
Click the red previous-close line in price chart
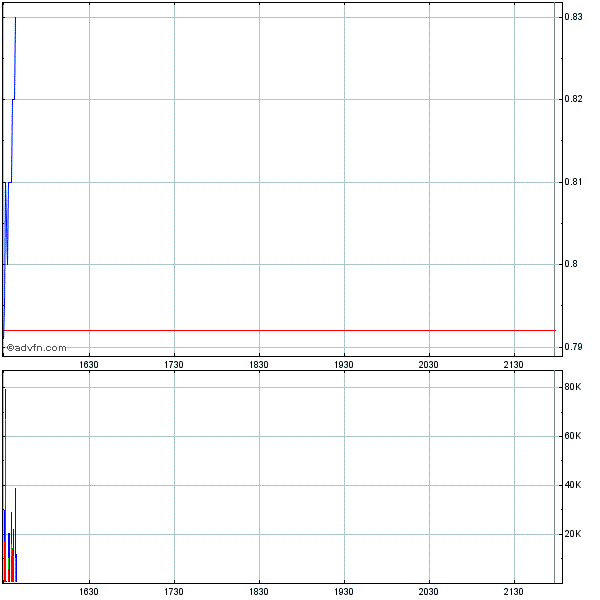(279, 330)
